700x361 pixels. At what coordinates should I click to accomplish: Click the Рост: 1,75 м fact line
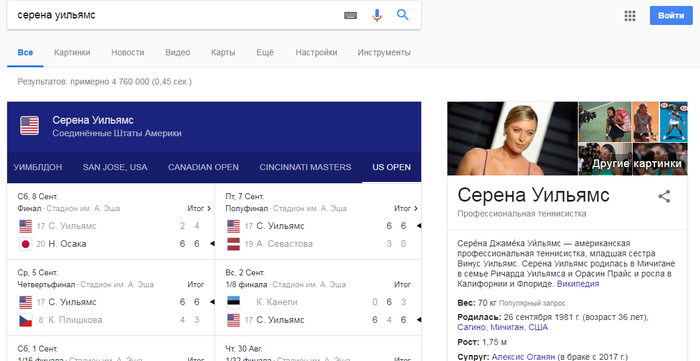click(482, 342)
